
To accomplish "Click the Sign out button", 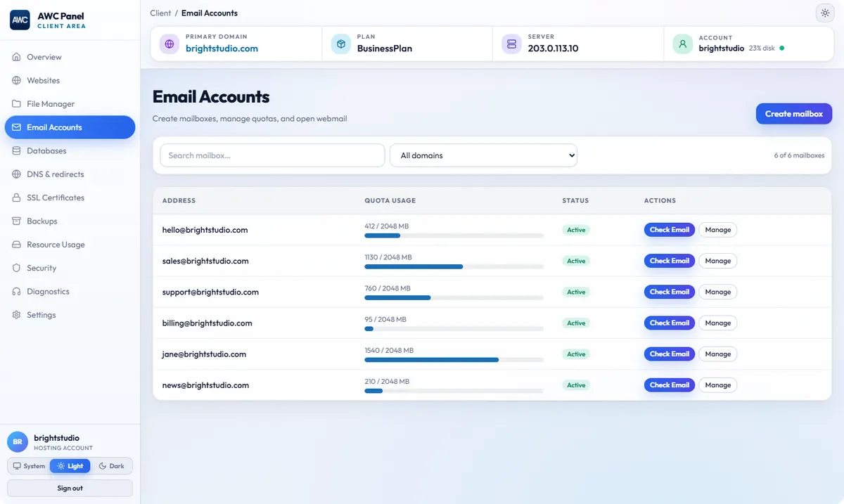I will (70, 488).
